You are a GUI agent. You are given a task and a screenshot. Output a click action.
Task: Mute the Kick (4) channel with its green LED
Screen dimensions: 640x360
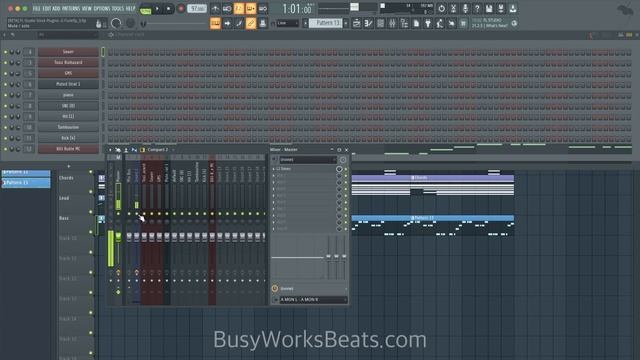(x=5, y=138)
